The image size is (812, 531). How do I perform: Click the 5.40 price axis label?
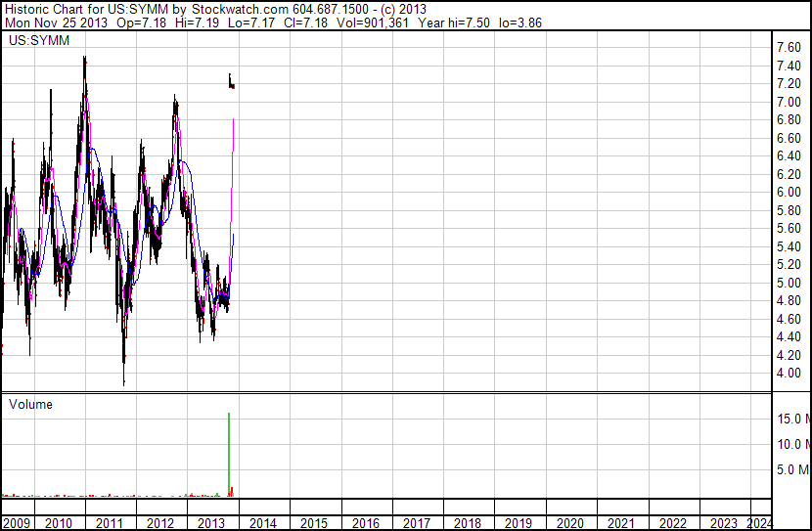[x=789, y=246]
